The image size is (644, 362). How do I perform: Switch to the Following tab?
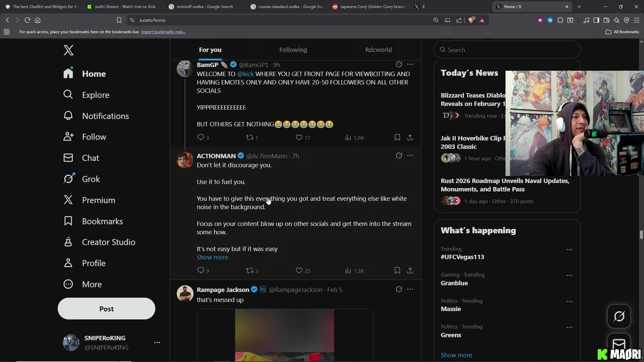coord(293,50)
